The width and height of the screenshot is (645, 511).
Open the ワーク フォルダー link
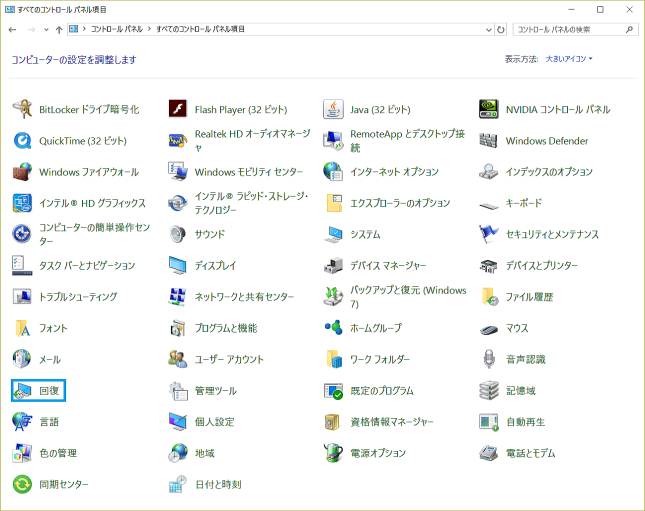[x=380, y=360]
